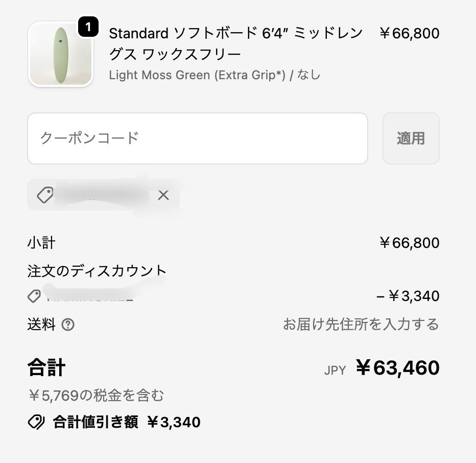This screenshot has width=476, height=463.
Task: Remove the applied coupon with the X
Action: point(163,195)
